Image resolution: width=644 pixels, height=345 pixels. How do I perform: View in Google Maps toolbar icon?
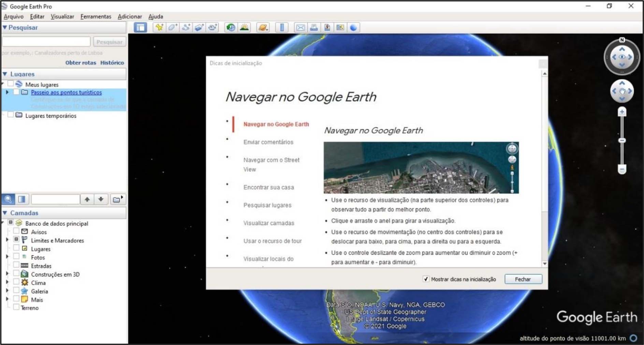pyautogui.click(x=340, y=28)
